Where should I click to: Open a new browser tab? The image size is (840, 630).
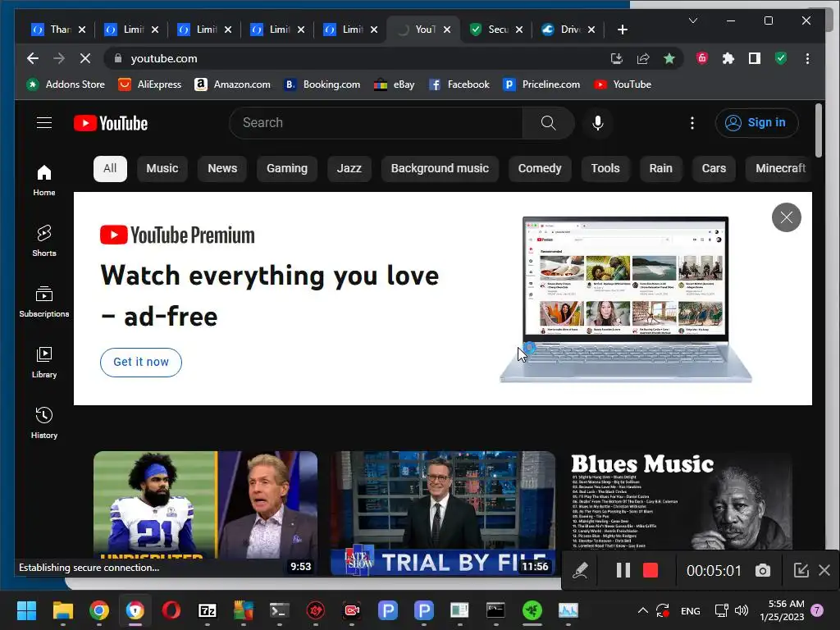622,30
